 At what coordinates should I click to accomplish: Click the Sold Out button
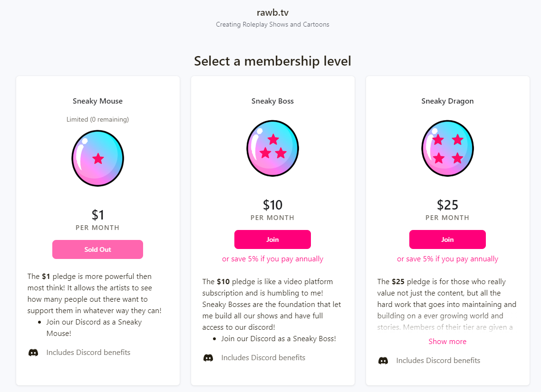[x=97, y=249]
